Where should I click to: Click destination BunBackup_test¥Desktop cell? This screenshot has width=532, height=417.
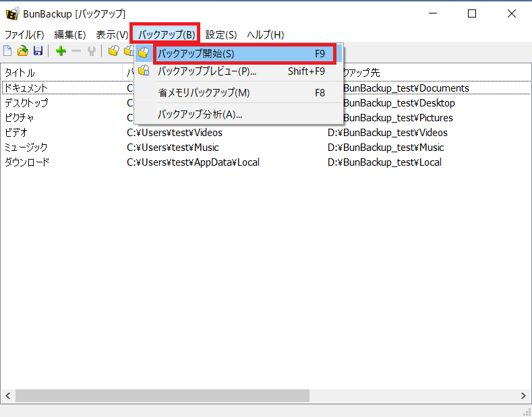399,102
